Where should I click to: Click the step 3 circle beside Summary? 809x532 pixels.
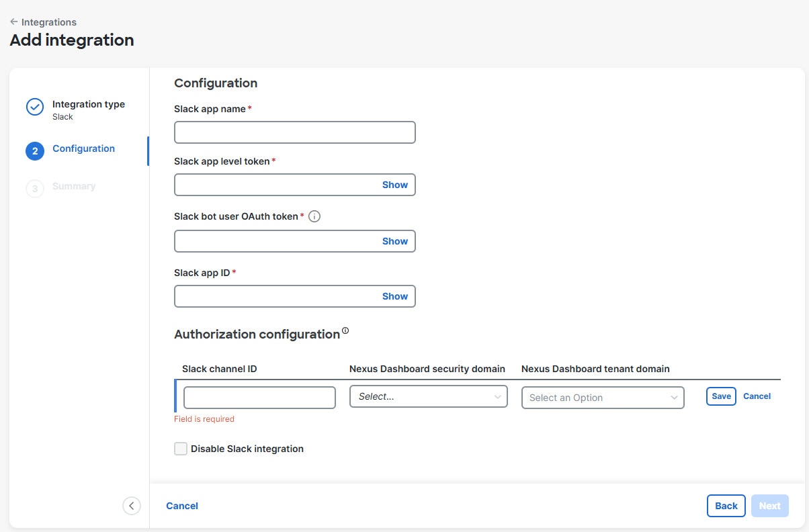(x=35, y=188)
